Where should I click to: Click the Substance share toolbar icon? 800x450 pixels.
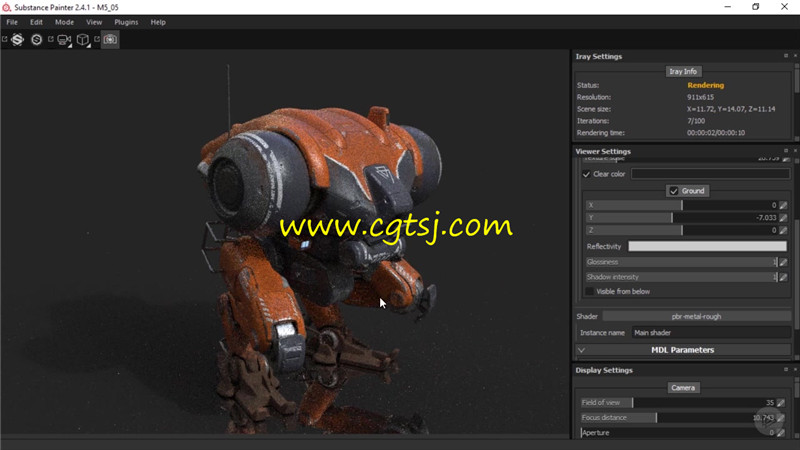(x=17, y=39)
